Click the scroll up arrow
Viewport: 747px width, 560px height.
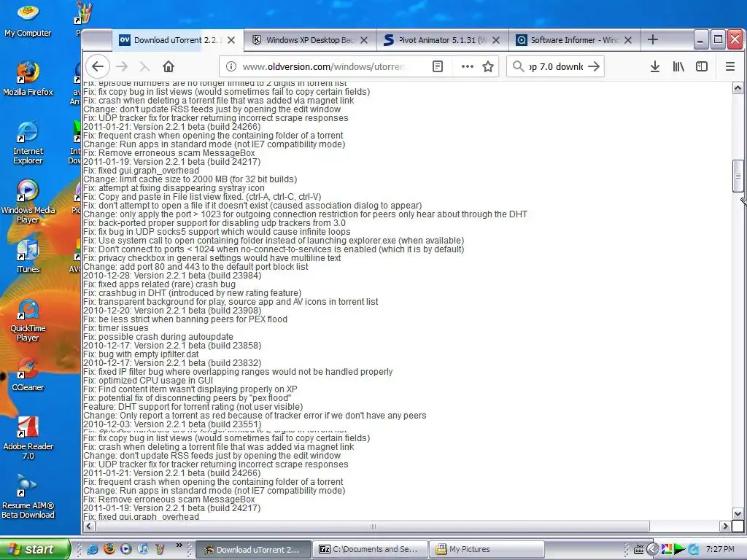click(x=738, y=88)
